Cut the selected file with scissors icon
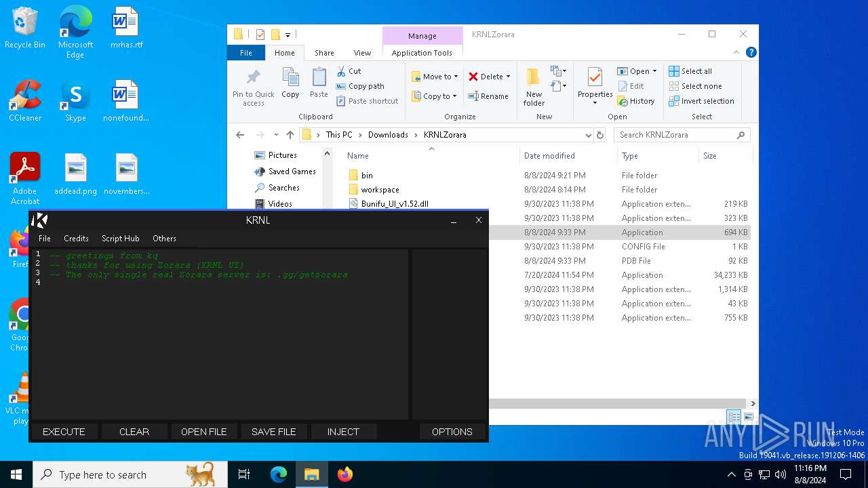Image resolution: width=868 pixels, height=488 pixels. click(x=349, y=71)
